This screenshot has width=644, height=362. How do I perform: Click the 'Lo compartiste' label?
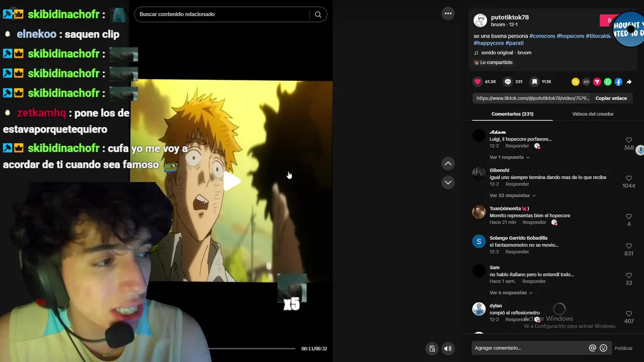tap(496, 62)
